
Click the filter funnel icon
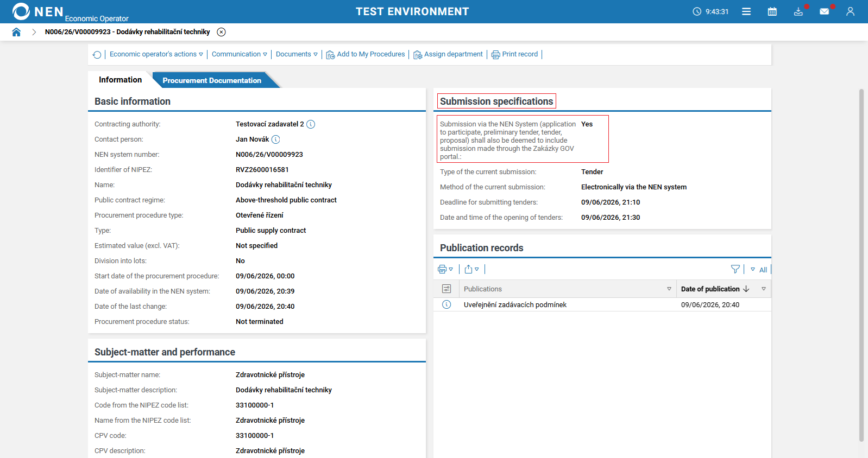[x=735, y=269]
